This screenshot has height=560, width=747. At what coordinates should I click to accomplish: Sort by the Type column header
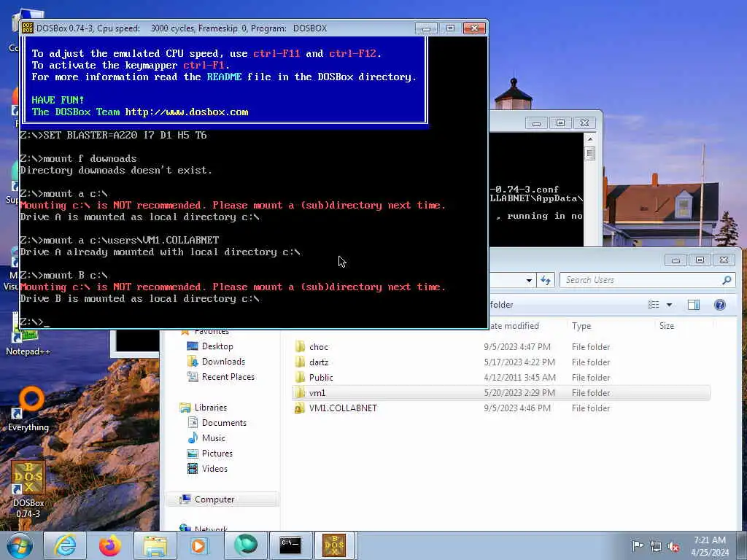(x=581, y=326)
